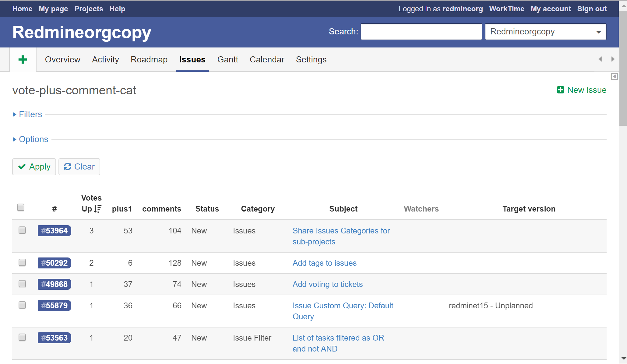Click the Apply button
This screenshot has width=627, height=364.
(x=34, y=167)
